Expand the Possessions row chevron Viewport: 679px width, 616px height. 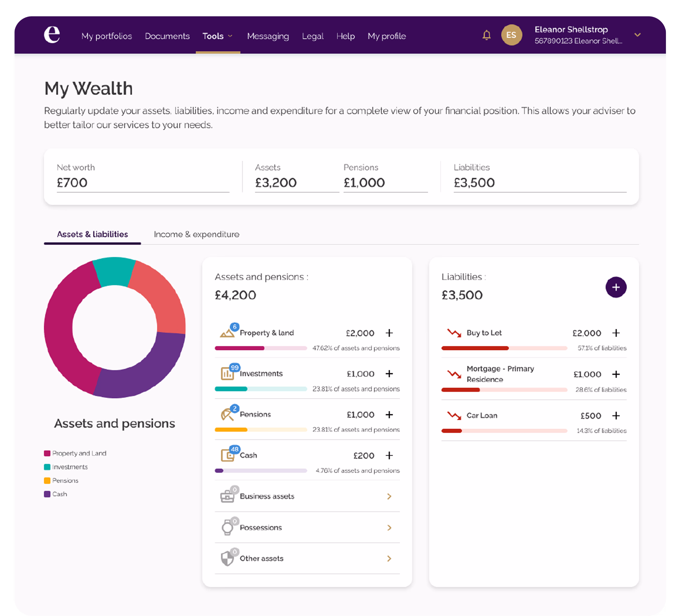click(x=389, y=528)
